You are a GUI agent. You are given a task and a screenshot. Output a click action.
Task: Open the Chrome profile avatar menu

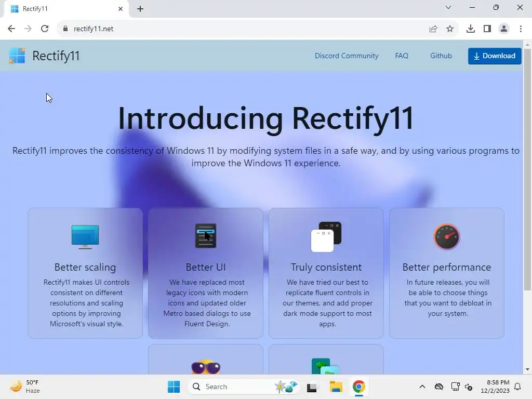(x=504, y=29)
